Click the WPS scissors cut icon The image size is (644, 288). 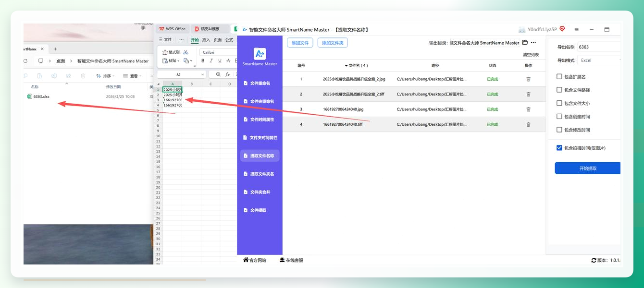pyautogui.click(x=186, y=52)
